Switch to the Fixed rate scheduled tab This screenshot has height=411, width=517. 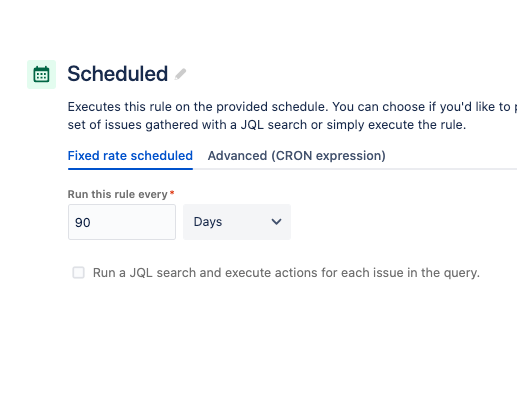click(130, 156)
